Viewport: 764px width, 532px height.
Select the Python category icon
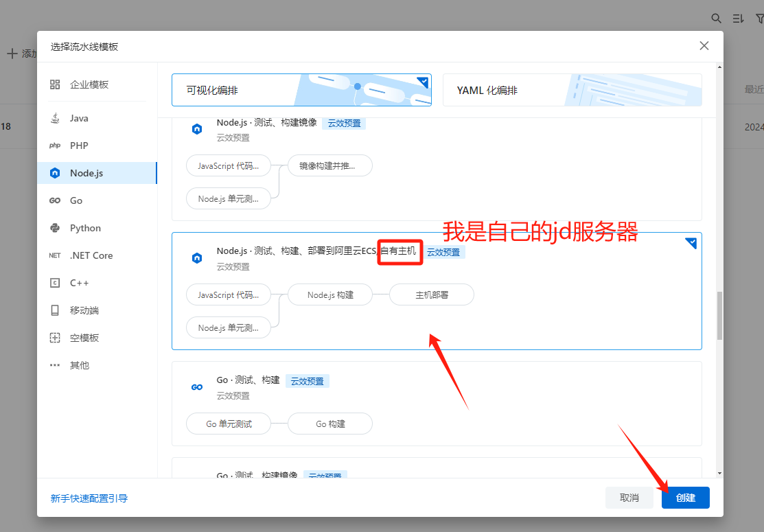[x=55, y=228]
